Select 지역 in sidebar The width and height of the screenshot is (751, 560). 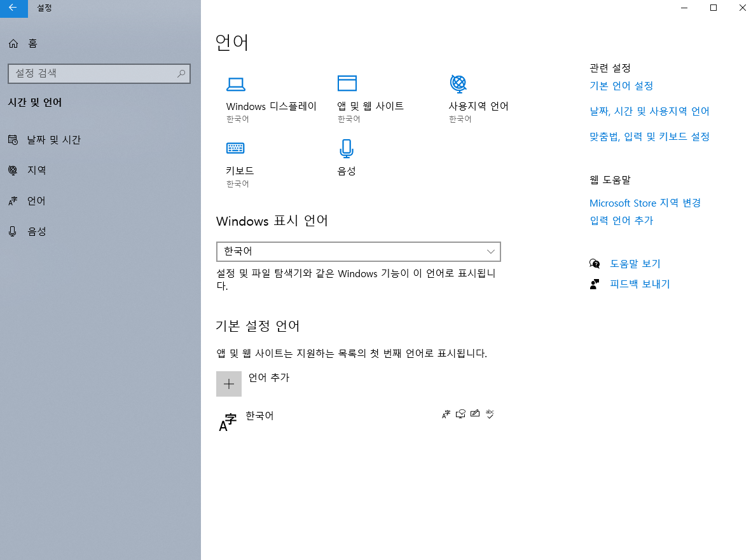point(36,170)
